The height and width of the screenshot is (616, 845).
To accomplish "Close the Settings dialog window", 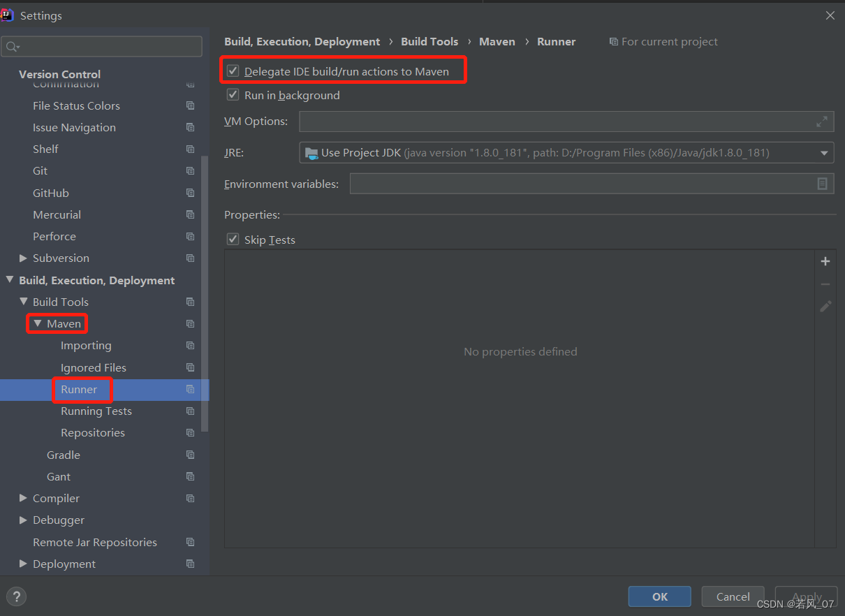I will click(830, 15).
